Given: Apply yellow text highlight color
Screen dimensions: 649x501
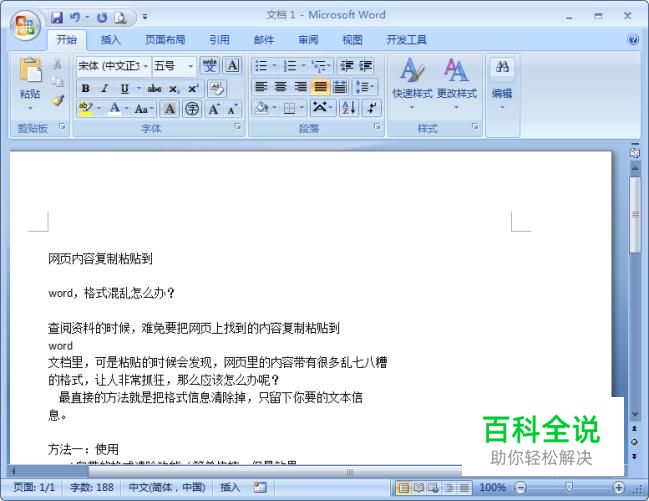Looking at the screenshot, I should pos(86,109).
